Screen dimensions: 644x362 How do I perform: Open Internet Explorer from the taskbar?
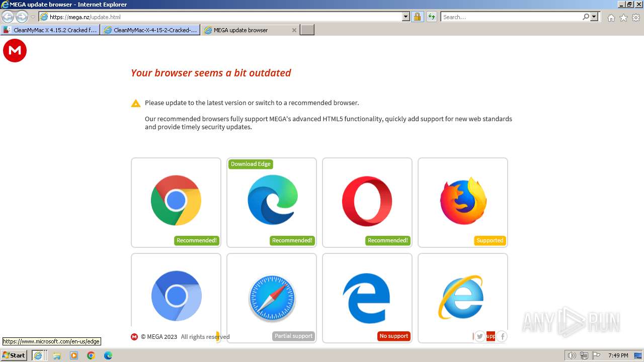tap(38, 355)
